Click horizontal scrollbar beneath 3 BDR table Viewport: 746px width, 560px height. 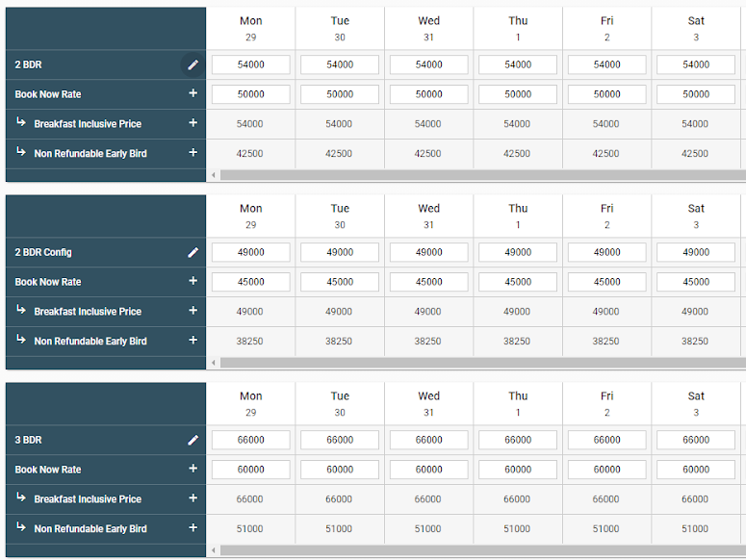(x=481, y=550)
